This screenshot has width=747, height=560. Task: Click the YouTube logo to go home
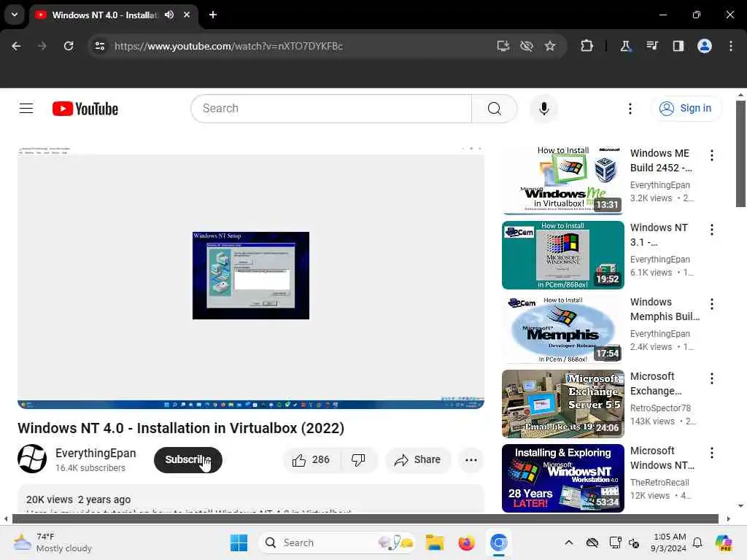[x=85, y=109]
